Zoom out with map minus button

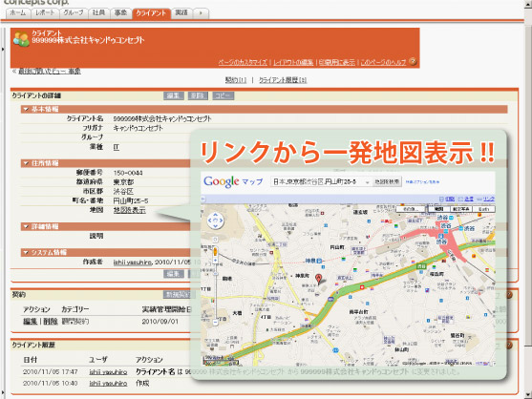[216, 323]
